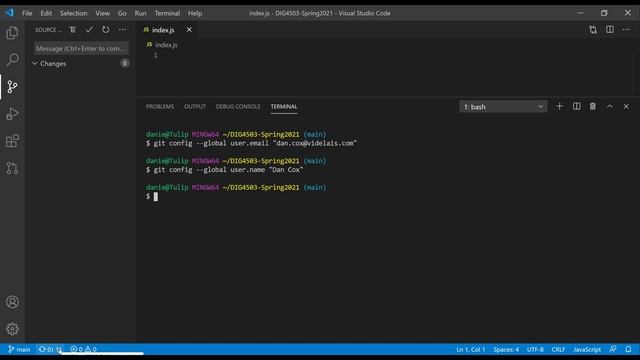Open the Search view in activity bar
The width and height of the screenshot is (640, 360).
point(12,60)
